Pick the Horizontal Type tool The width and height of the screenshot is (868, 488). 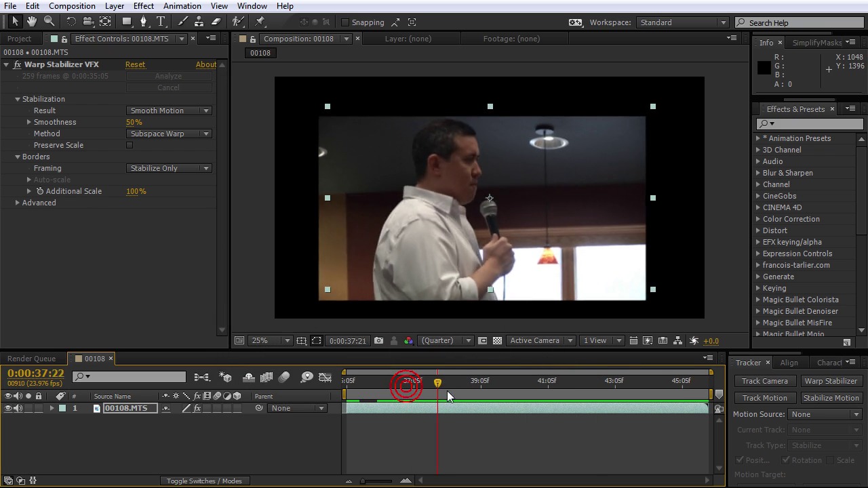(x=161, y=22)
